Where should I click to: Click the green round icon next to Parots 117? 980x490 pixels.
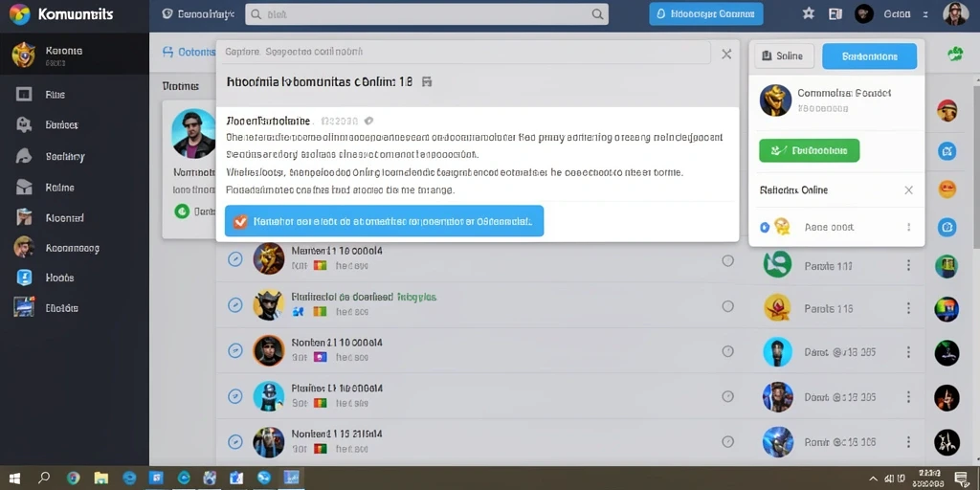(x=777, y=265)
